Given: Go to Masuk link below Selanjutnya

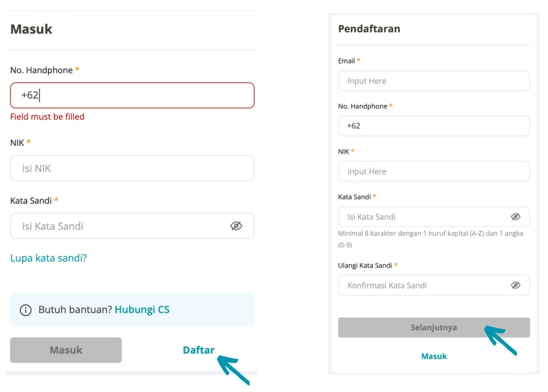Looking at the screenshot, I should coord(434,356).
